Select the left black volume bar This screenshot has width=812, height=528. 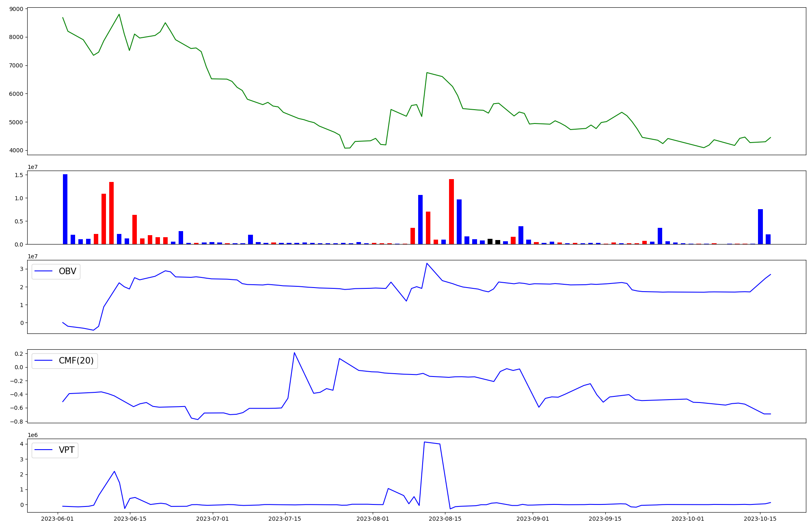(x=490, y=241)
